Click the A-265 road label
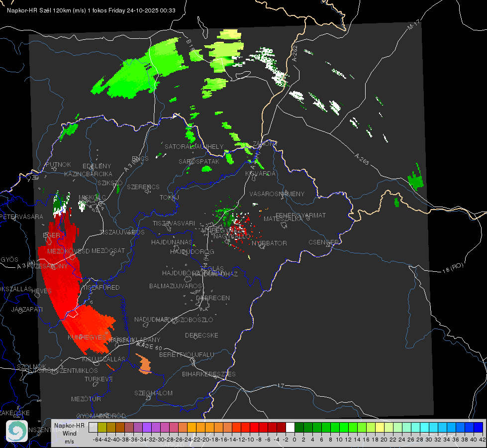 point(362,159)
